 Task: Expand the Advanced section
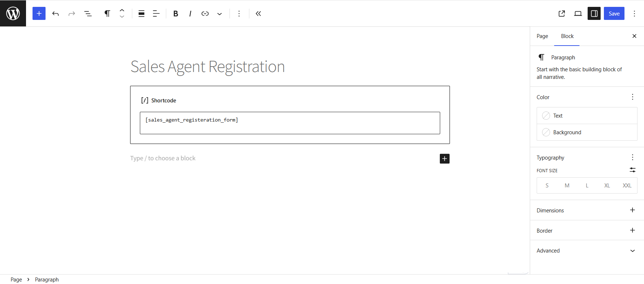tap(587, 251)
